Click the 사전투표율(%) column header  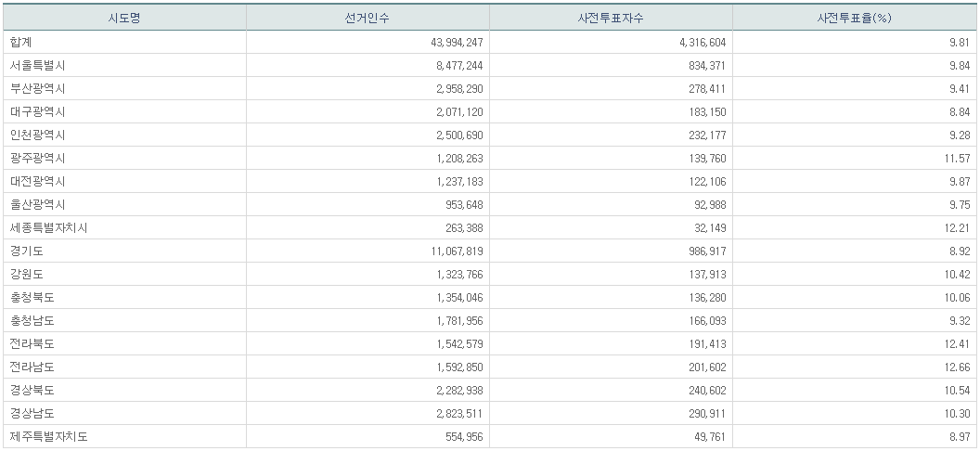tap(854, 18)
